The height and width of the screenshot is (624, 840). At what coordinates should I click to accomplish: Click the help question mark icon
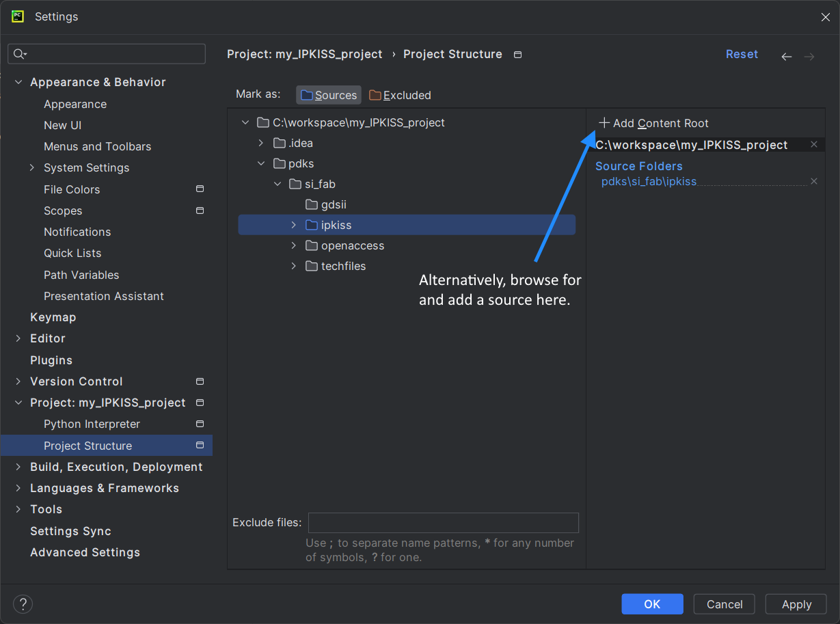pos(23,604)
